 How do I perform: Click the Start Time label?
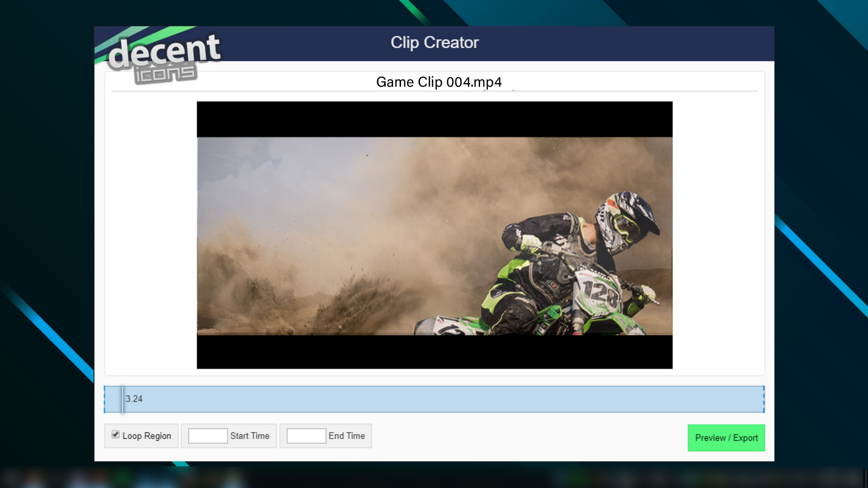click(x=250, y=436)
